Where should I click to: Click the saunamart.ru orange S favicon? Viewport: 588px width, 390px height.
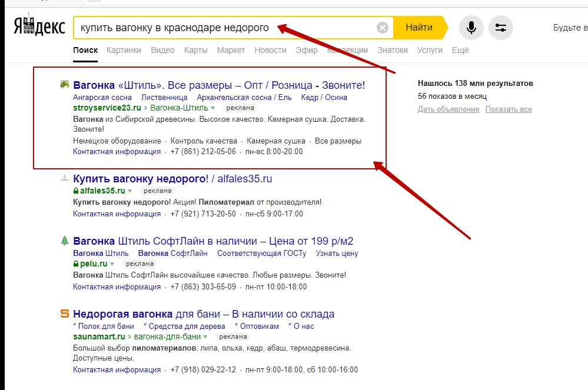[x=65, y=314]
